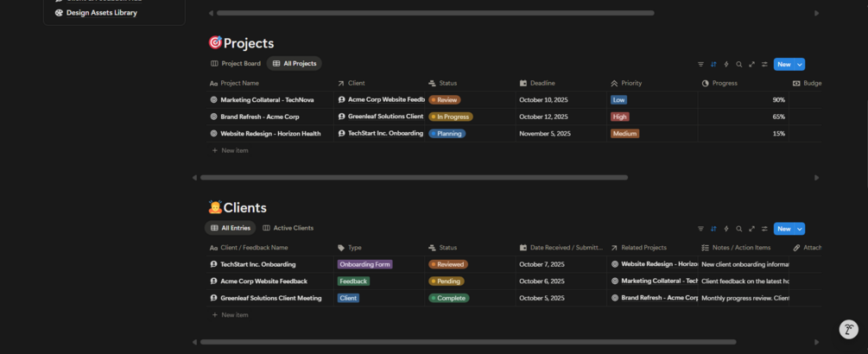
Task: Click the filter icon in Clients toolbar
Action: [700, 229]
